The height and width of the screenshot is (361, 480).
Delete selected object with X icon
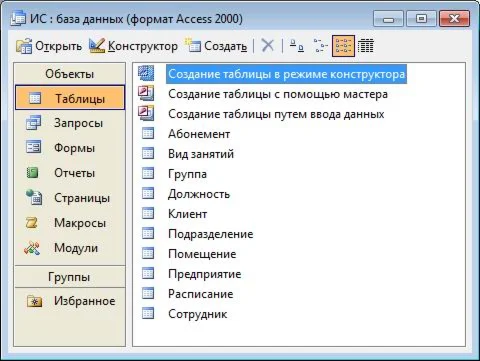267,46
